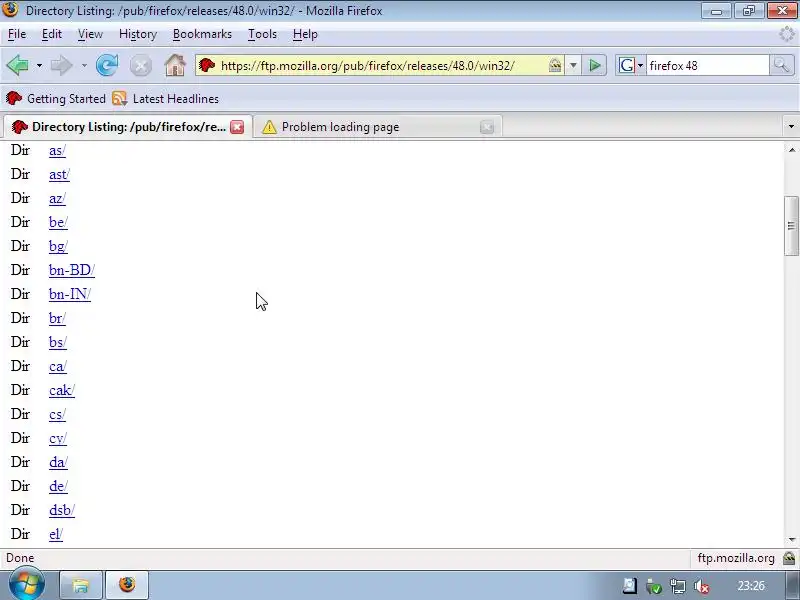Click the scrollbar down arrow
This screenshot has height=600, width=800.
(x=791, y=539)
